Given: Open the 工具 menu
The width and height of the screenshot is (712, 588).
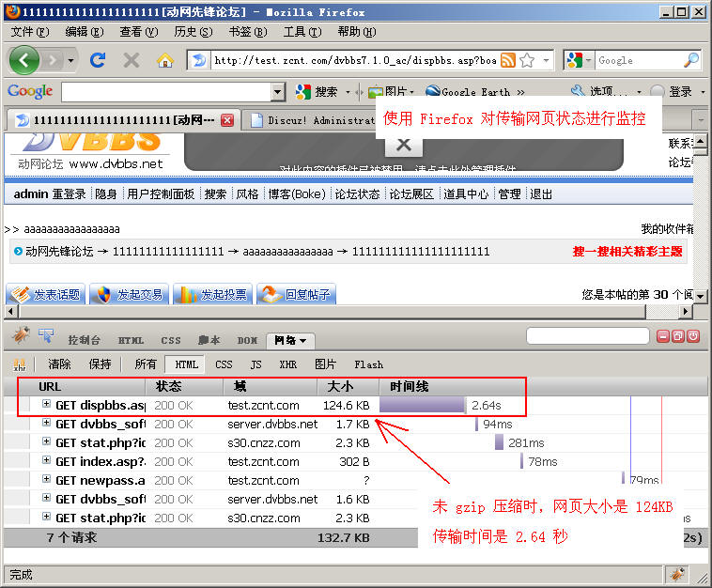Looking at the screenshot, I should point(302,32).
